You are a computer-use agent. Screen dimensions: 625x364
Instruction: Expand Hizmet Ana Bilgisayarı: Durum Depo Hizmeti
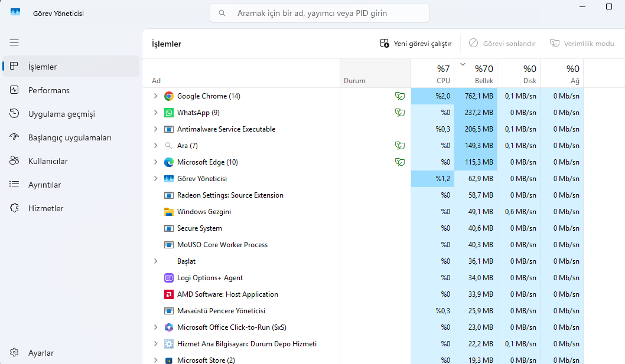click(x=155, y=344)
